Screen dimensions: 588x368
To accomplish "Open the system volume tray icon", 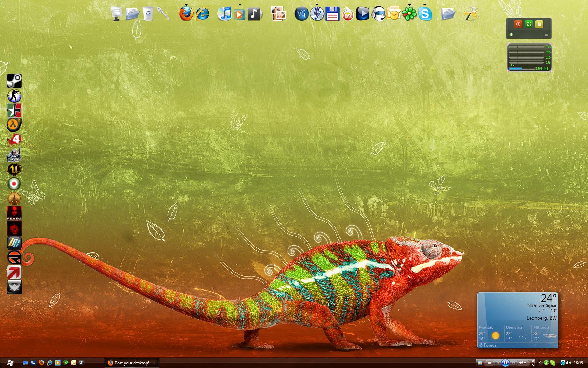I will [x=568, y=363].
